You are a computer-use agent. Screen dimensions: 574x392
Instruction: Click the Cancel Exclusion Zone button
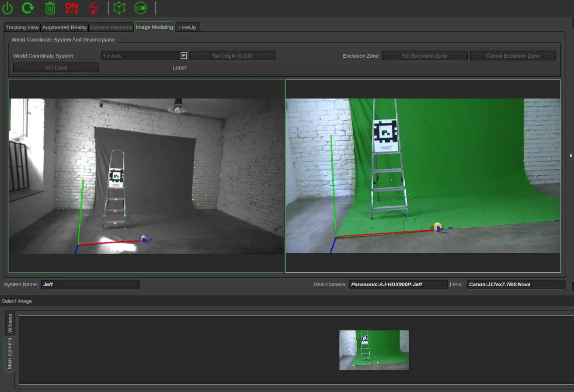pyautogui.click(x=513, y=56)
